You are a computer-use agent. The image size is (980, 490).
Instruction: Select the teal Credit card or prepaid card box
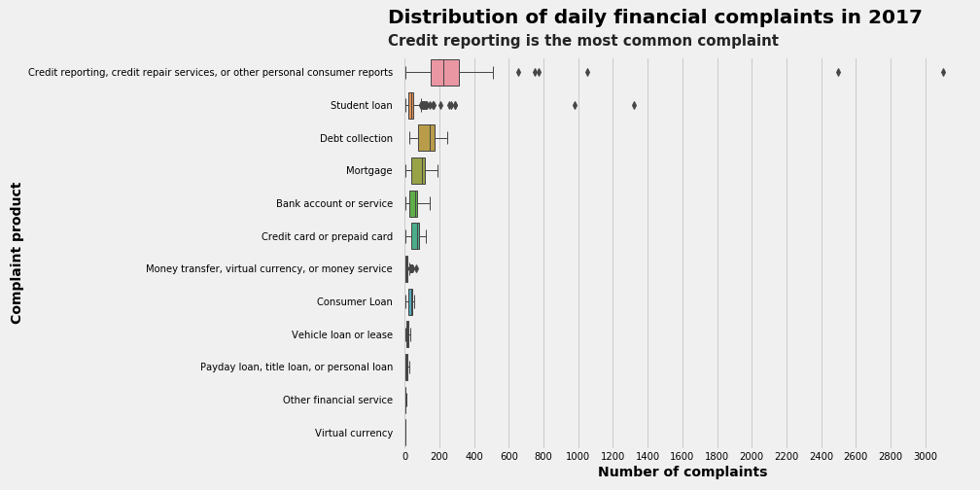(415, 236)
